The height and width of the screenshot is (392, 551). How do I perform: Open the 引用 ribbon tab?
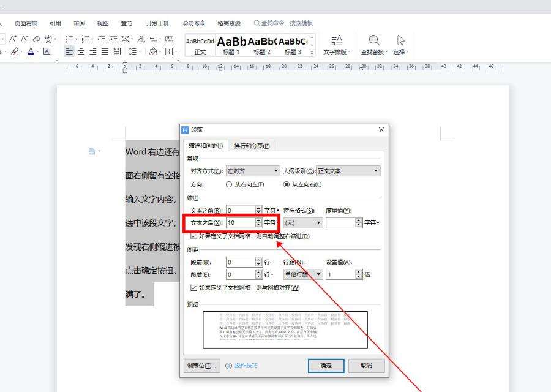click(x=55, y=23)
